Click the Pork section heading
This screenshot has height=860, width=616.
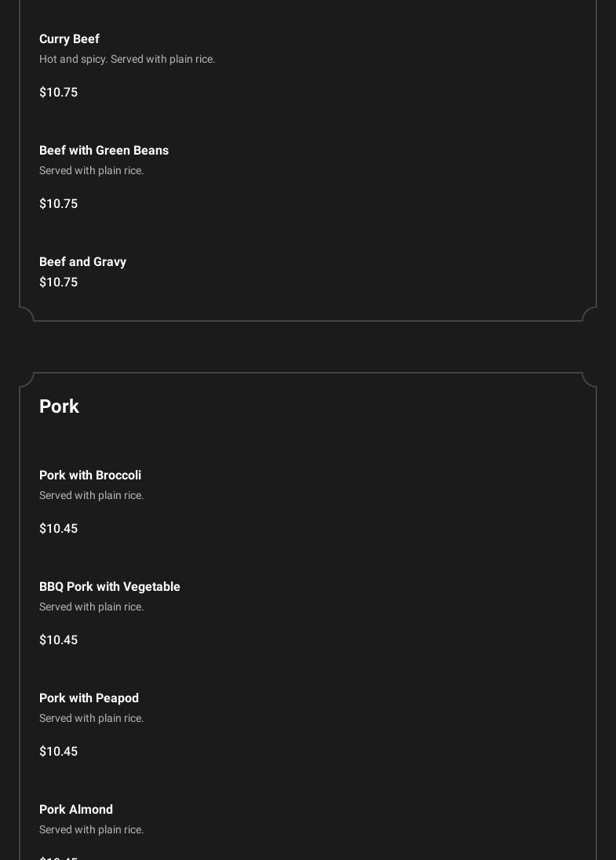click(x=59, y=406)
